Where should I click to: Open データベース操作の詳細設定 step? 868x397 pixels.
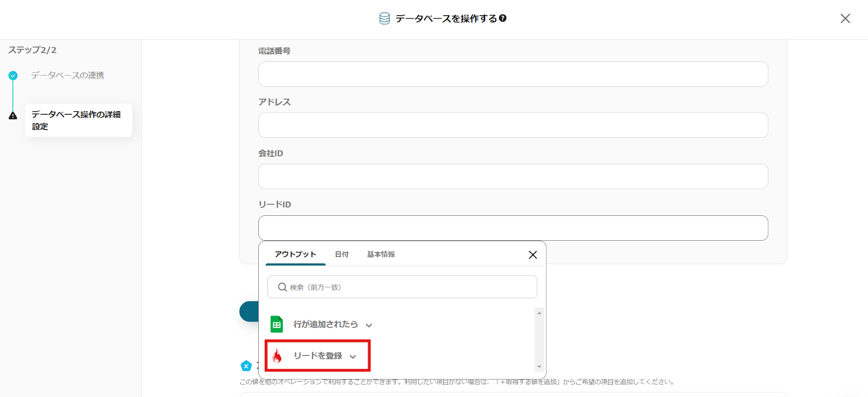[76, 120]
